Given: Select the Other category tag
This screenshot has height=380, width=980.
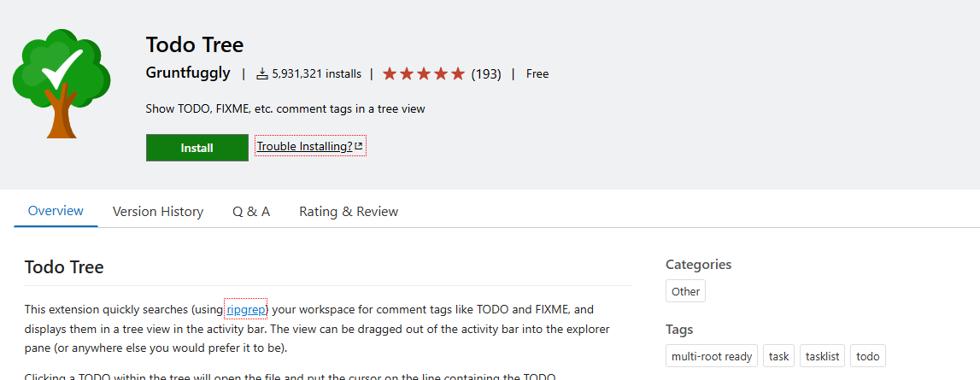Looking at the screenshot, I should pyautogui.click(x=685, y=291).
